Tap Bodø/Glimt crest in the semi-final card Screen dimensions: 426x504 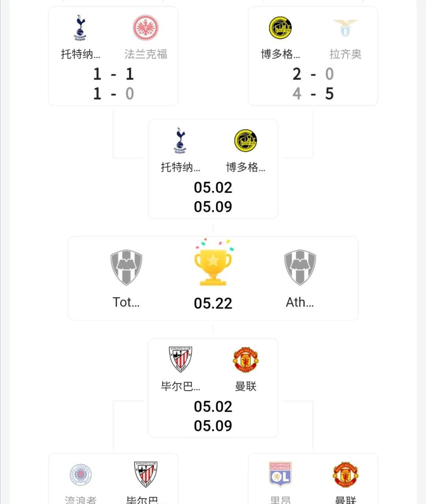246,141
